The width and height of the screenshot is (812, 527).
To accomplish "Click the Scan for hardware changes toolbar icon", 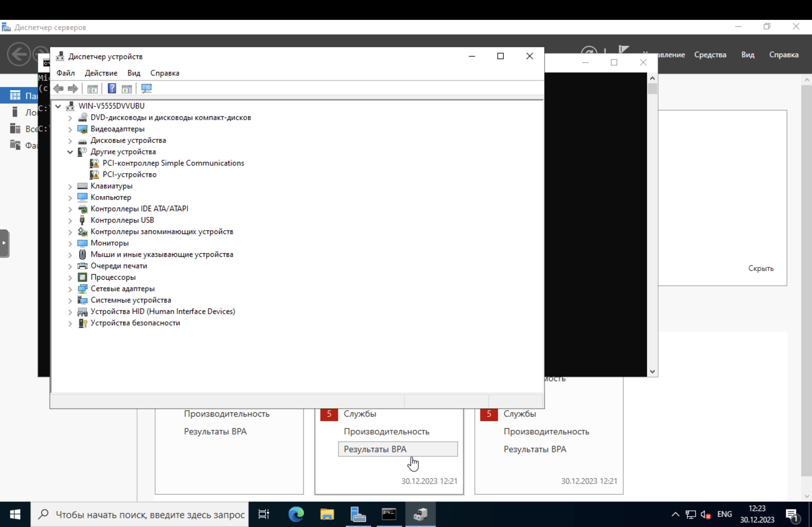I will pos(146,89).
